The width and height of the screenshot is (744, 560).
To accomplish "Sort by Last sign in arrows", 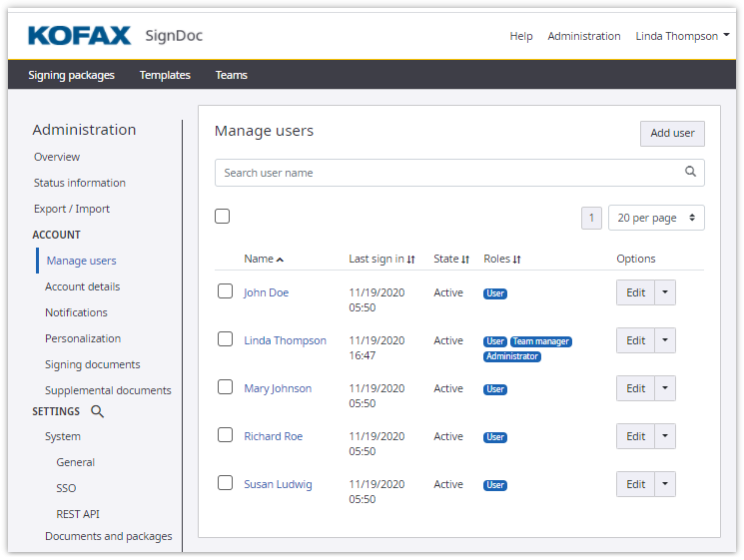I will tap(410, 260).
